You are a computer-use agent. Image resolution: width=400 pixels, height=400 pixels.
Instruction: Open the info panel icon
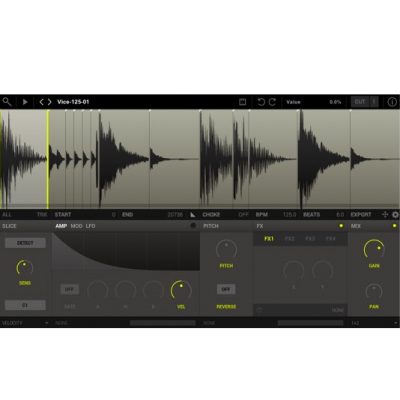[x=392, y=102]
